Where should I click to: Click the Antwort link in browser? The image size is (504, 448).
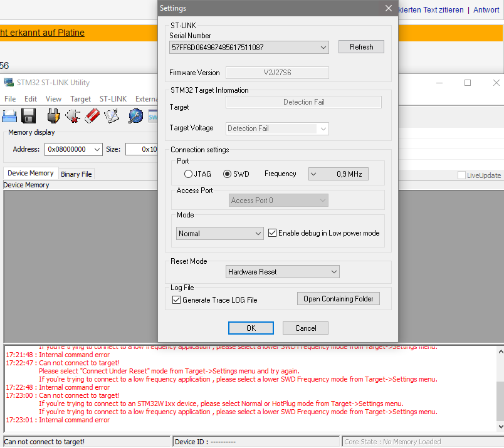(x=486, y=10)
